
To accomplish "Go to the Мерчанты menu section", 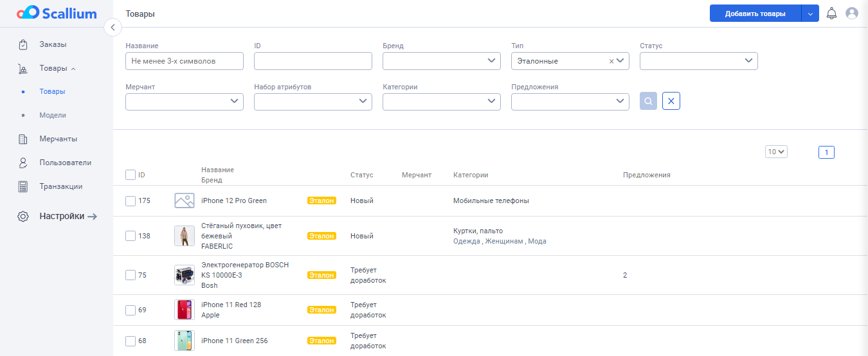I will tap(58, 139).
